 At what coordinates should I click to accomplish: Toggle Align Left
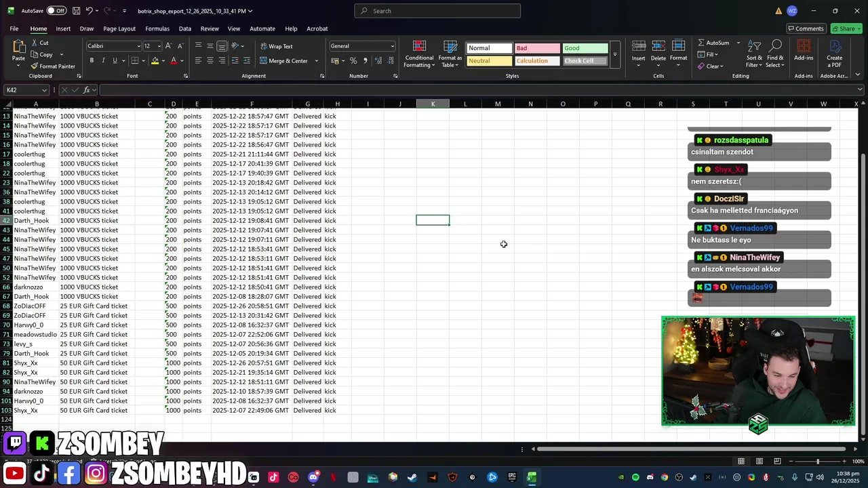pyautogui.click(x=198, y=61)
